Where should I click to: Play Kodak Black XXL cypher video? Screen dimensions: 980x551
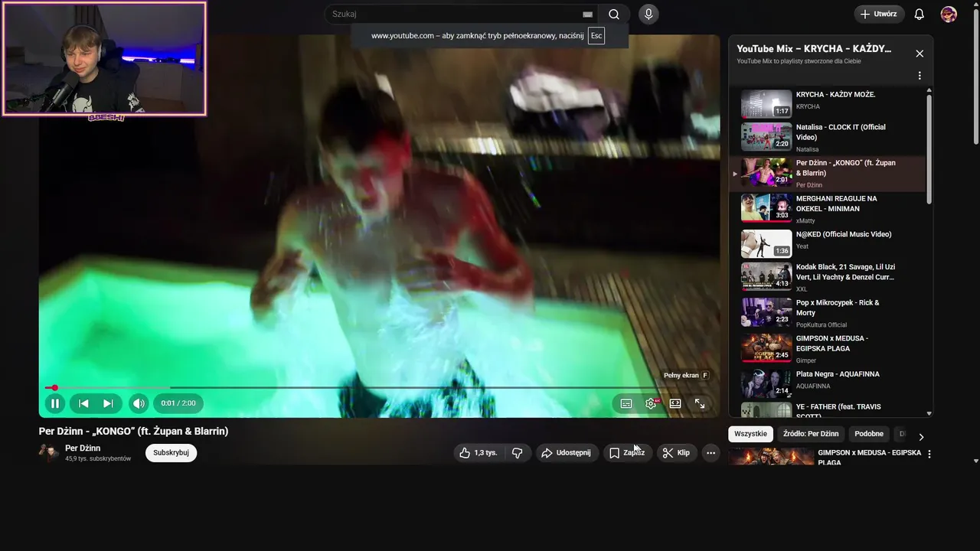827,278
